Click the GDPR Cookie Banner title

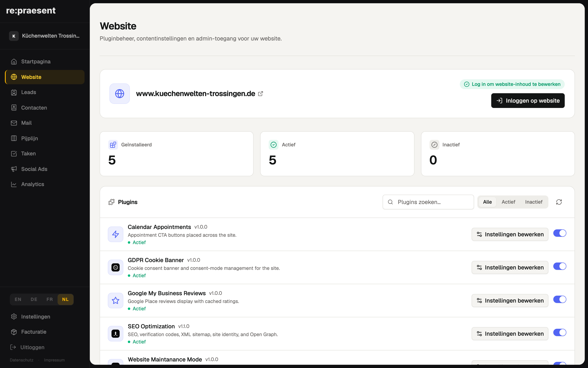[156, 260]
